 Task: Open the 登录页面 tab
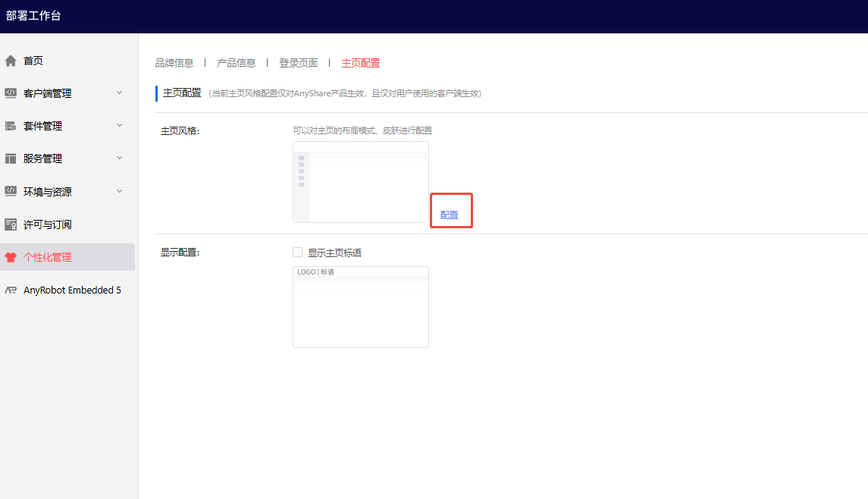coord(299,63)
